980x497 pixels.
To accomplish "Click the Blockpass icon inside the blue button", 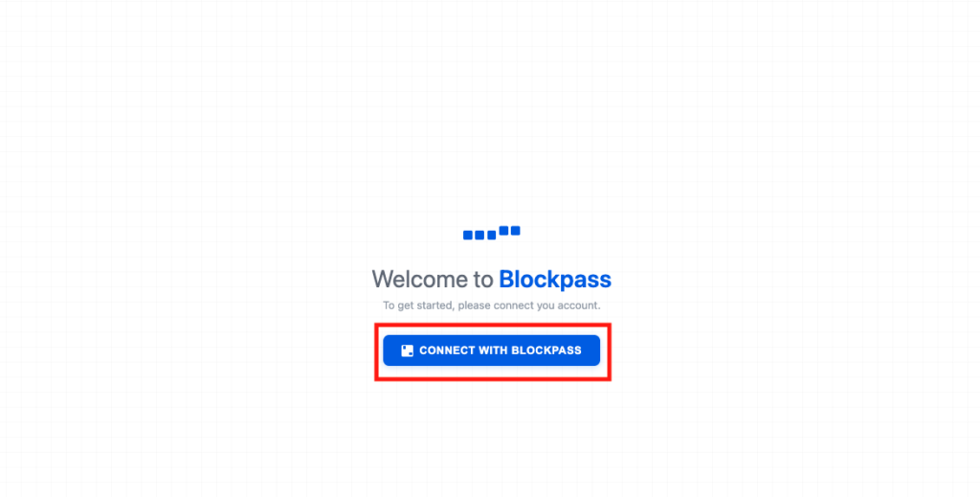I will click(x=407, y=350).
